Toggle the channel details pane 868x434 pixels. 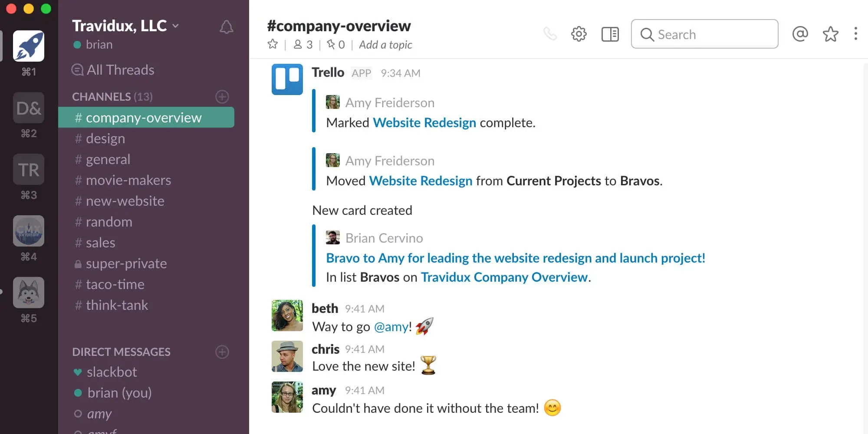pos(610,34)
